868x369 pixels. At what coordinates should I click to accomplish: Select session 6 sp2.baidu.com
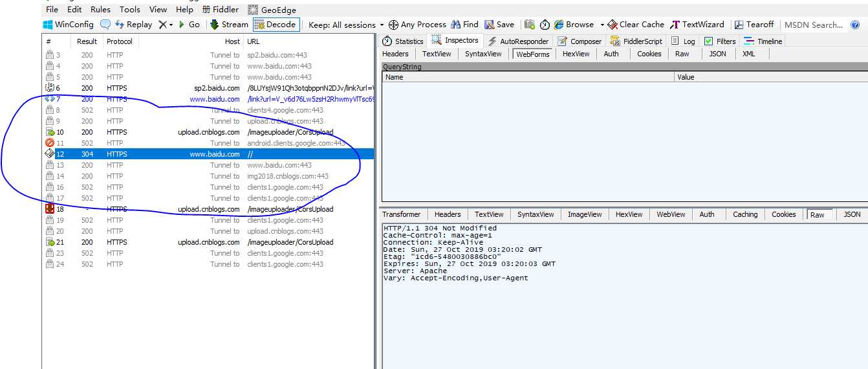click(208, 88)
